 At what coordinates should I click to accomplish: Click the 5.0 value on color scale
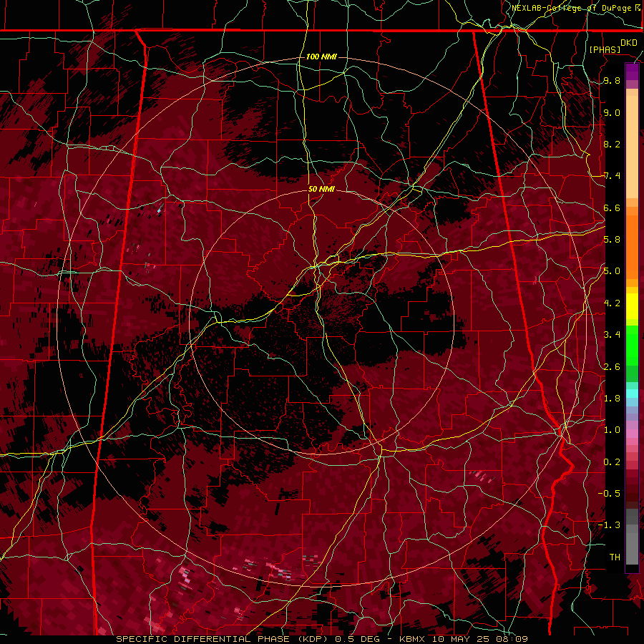point(612,271)
